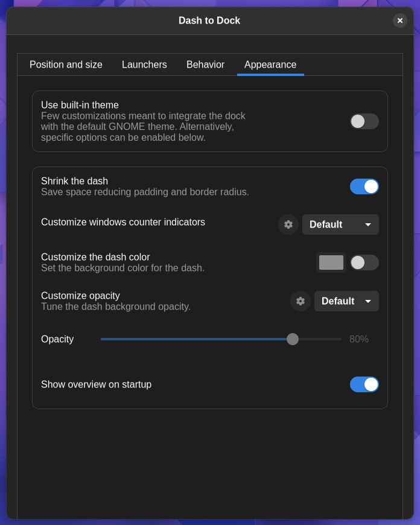Click 'Save space reducing padding' description
This screenshot has width=420, height=525.
tap(145, 192)
